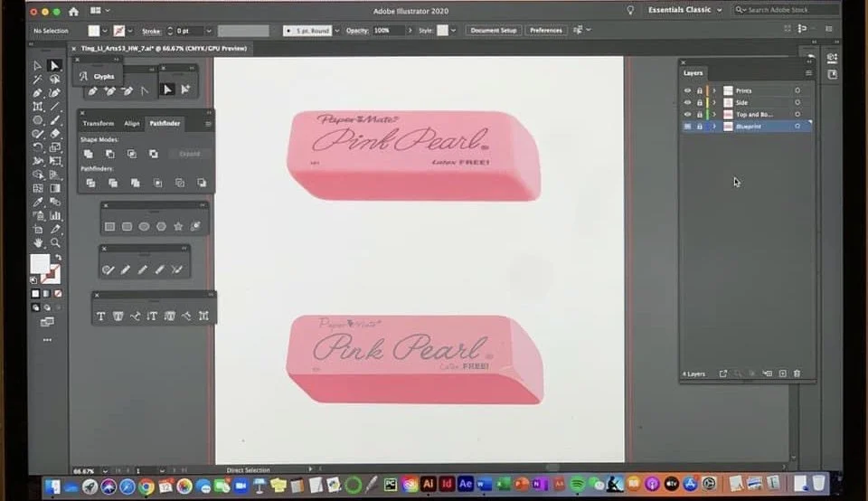Select the Ting_Li_Arts53_HW_7.ai document tab
This screenshot has width=868, height=501.
[164, 49]
